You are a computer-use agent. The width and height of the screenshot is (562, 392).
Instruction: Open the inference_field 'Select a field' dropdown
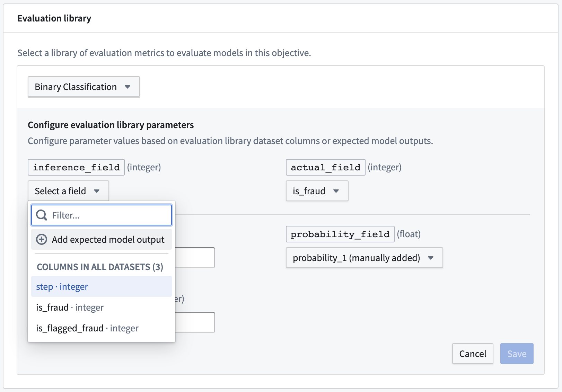tap(68, 191)
